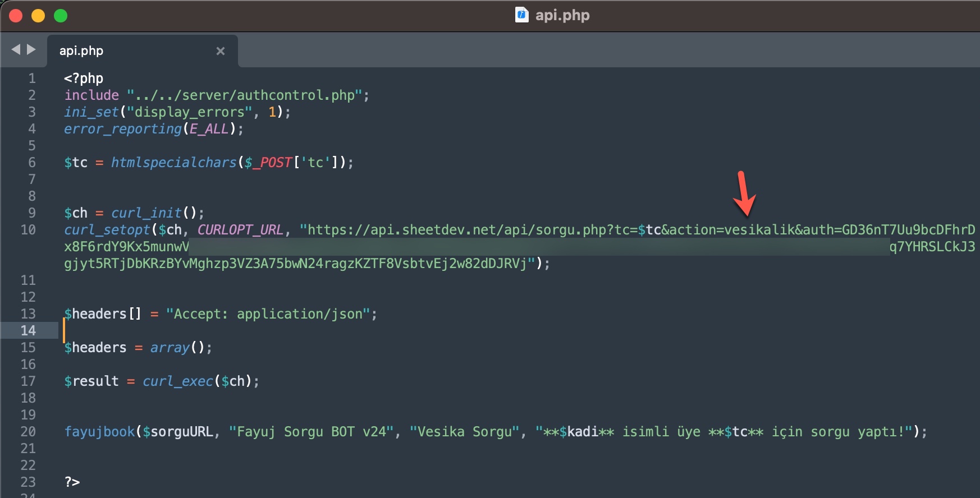Image resolution: width=980 pixels, height=498 pixels.
Task: Go to next tab with right arrow
Action: click(31, 49)
